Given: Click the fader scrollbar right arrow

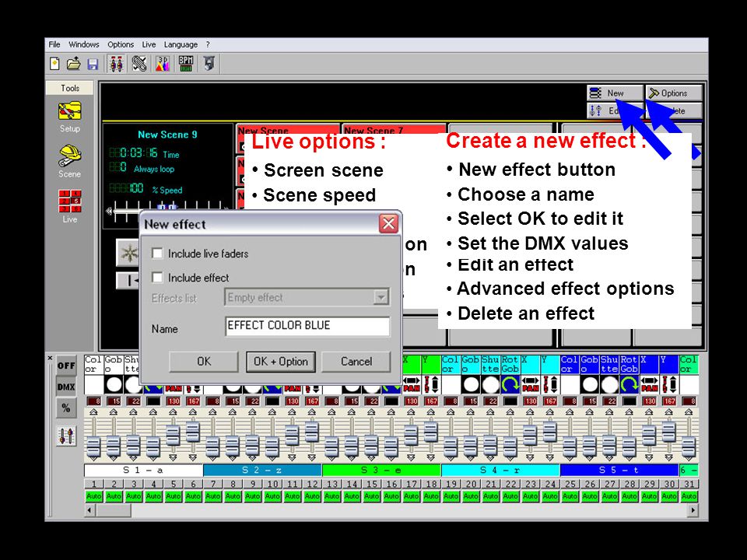Looking at the screenshot, I should pyautogui.click(x=693, y=510).
